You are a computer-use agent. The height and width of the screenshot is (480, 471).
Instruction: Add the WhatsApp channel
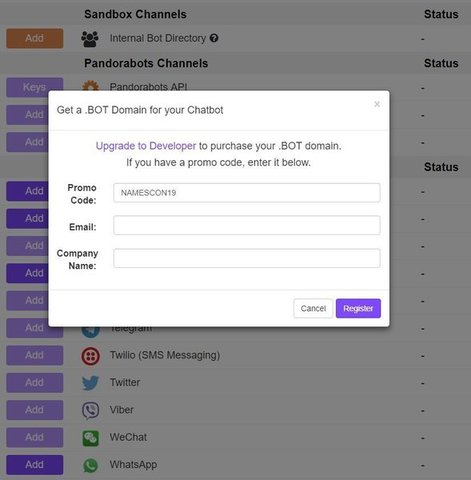coord(35,465)
